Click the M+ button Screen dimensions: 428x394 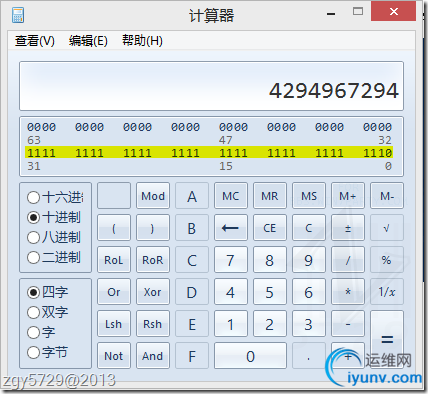pos(348,196)
